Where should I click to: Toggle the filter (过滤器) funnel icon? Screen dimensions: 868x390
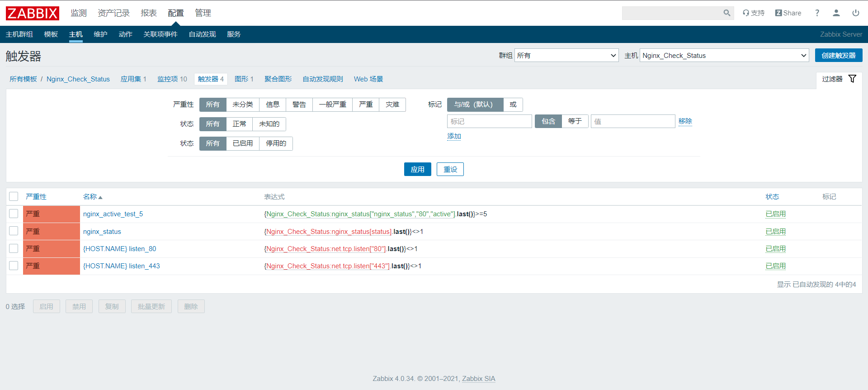[x=852, y=79]
